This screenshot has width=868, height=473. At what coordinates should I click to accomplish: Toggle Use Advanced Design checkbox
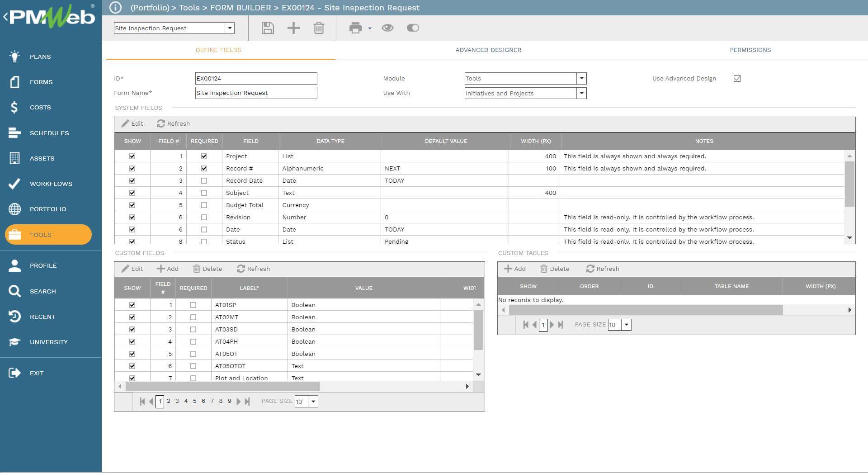737,78
